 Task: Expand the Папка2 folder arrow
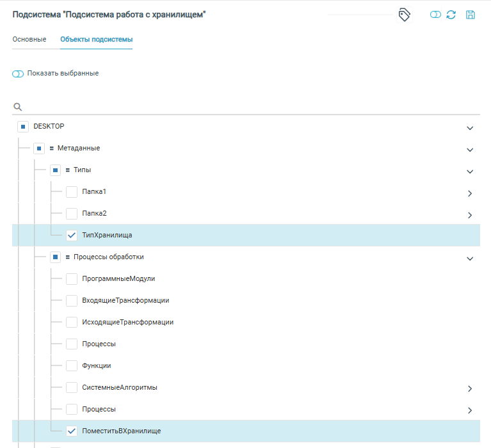click(x=470, y=214)
